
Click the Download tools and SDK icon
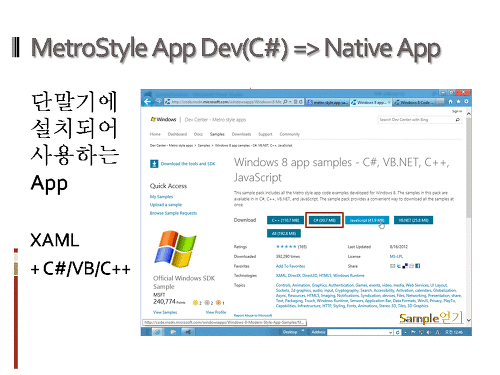point(154,164)
